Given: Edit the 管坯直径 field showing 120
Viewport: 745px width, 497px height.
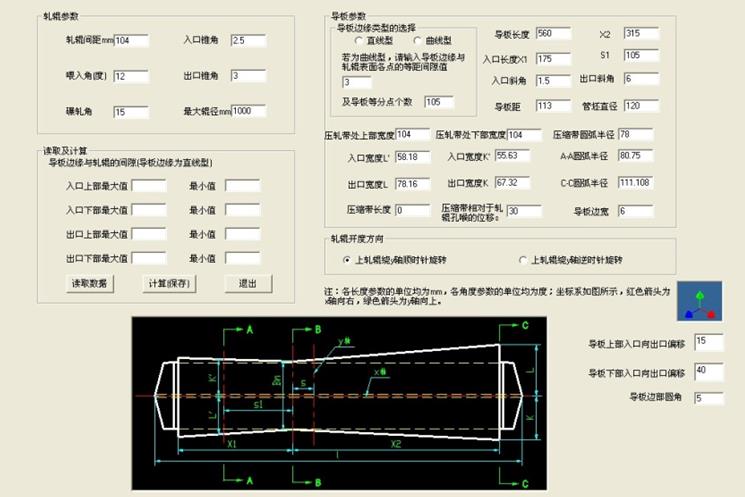Looking at the screenshot, I should click(641, 105).
